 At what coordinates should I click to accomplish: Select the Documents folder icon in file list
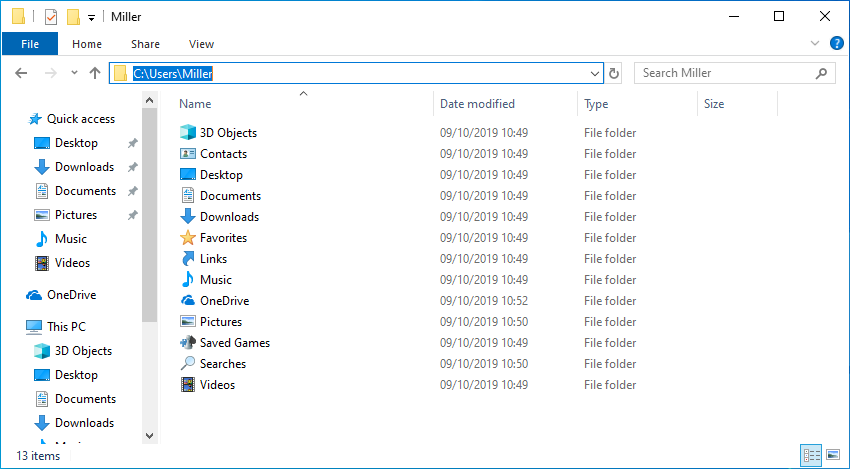[x=188, y=196]
